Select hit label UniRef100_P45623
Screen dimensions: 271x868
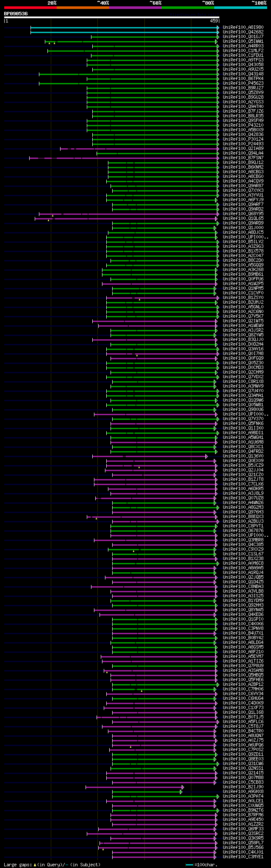point(243,83)
